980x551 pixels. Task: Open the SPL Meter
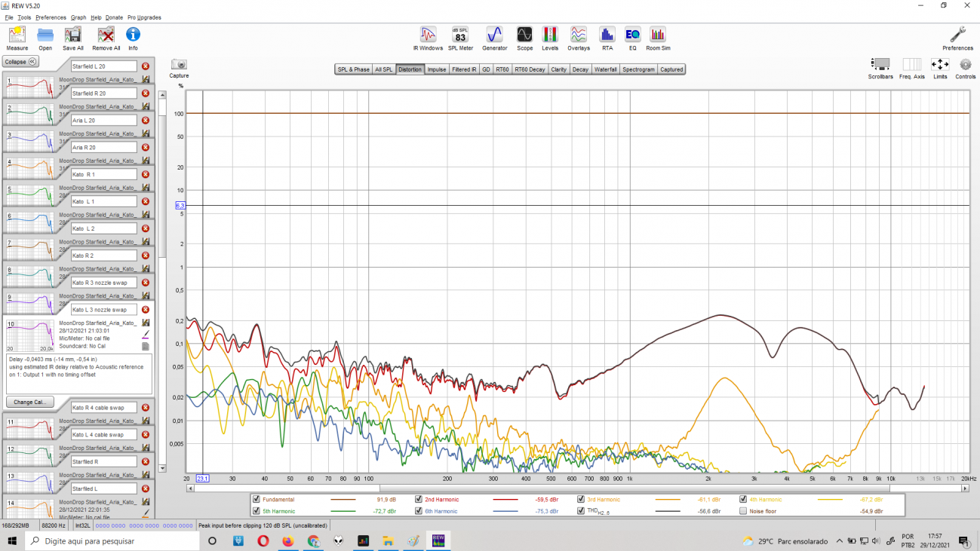point(460,38)
